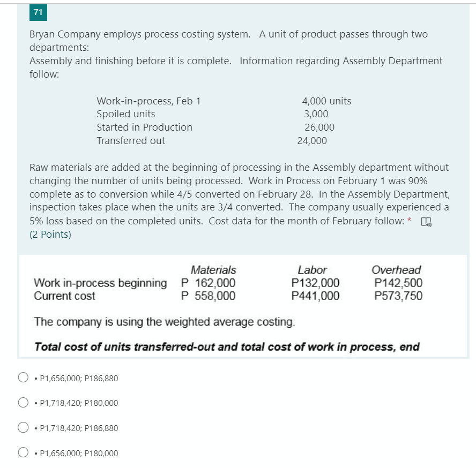Select answer P1,718,420; P186,880
Viewport: 476px width, 468px height.
click(x=23, y=427)
